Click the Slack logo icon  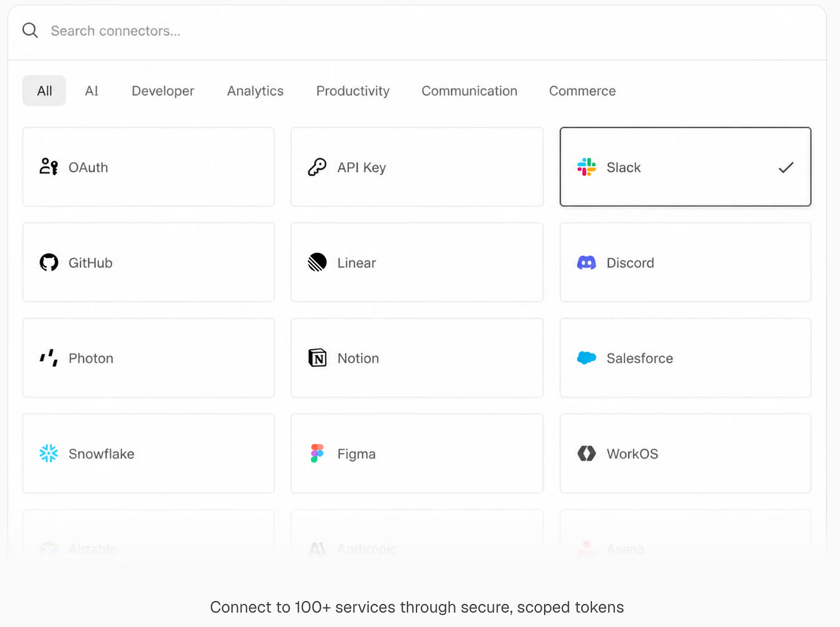coord(587,167)
